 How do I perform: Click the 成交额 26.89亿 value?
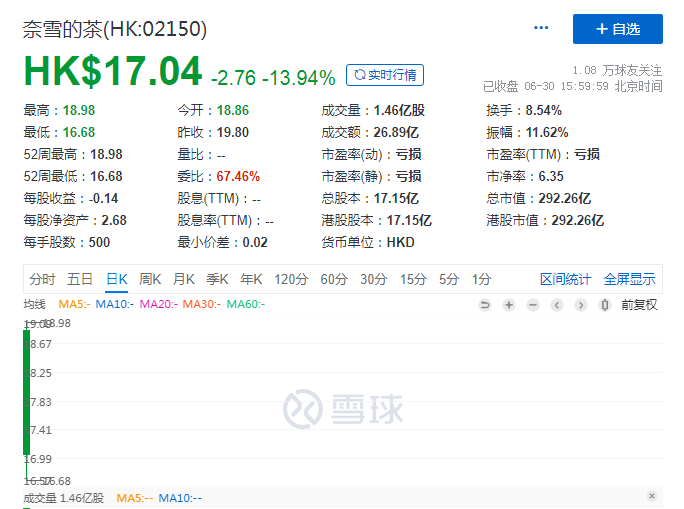[396, 132]
